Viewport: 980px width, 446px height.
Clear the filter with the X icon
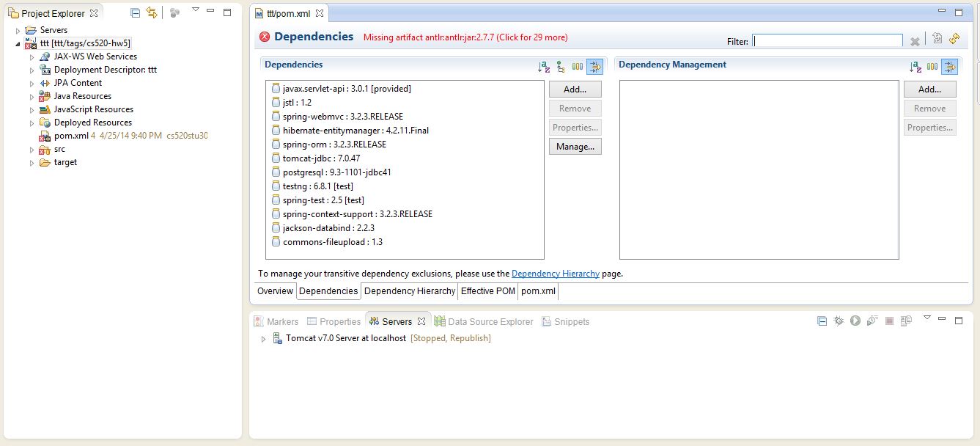[915, 42]
